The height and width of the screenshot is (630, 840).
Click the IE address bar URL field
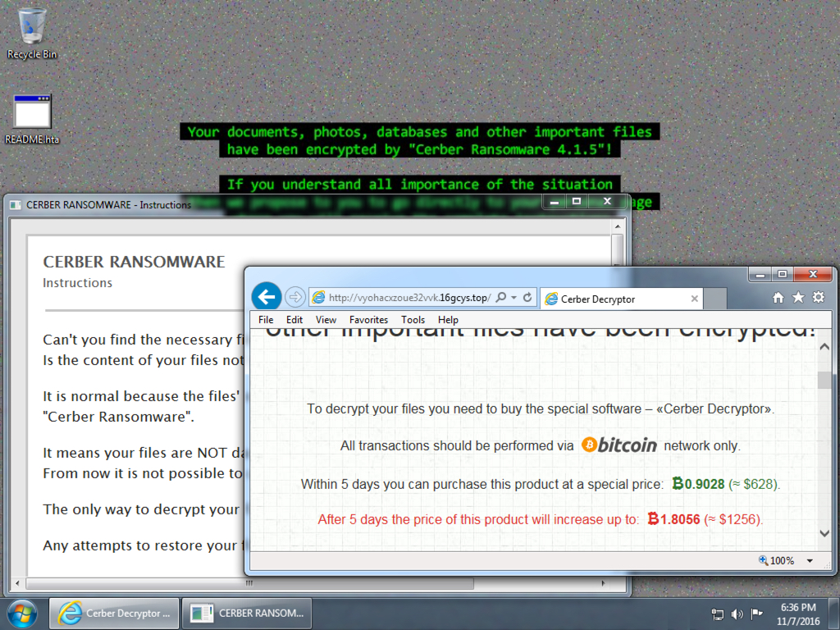(410, 298)
